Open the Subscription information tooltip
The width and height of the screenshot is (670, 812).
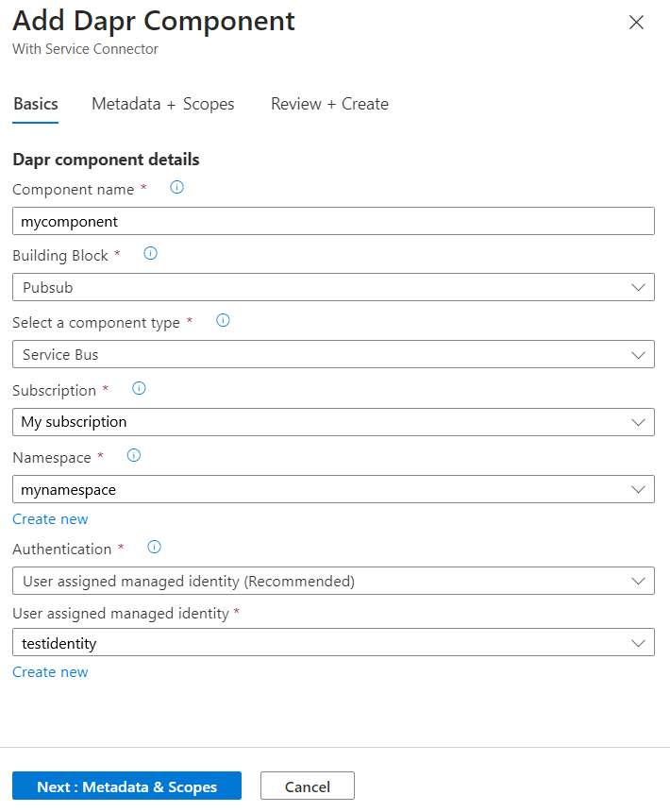(139, 388)
